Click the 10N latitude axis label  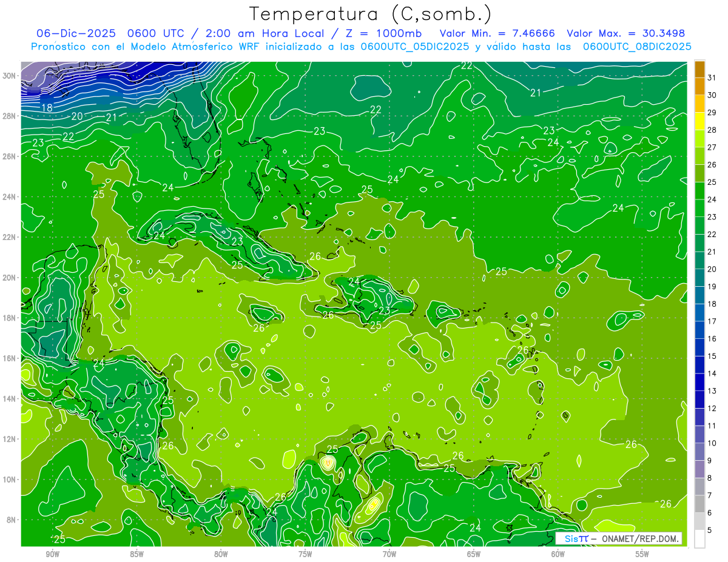coord(10,479)
